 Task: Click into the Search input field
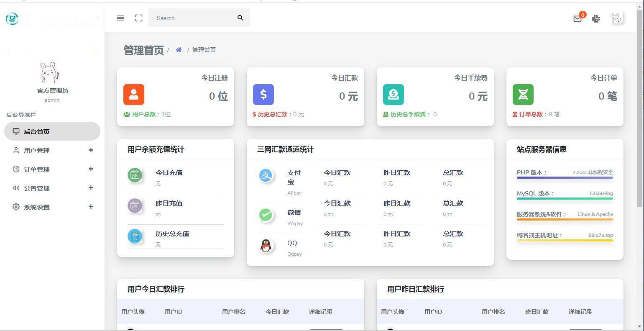192,18
